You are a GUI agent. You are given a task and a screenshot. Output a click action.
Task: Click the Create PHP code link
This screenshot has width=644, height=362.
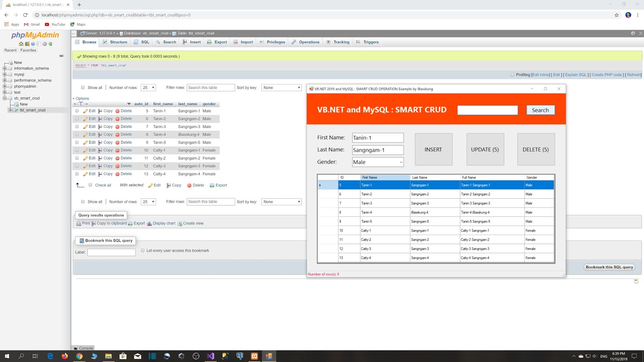coord(605,75)
